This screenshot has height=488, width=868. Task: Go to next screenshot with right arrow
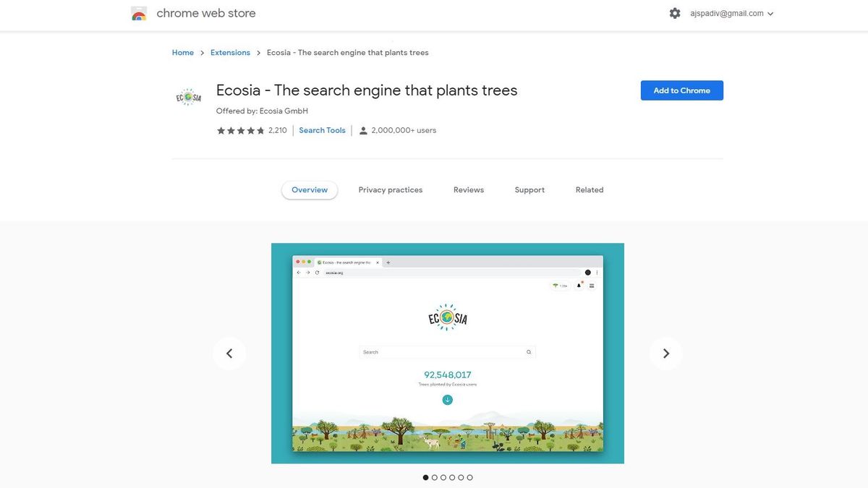coord(665,353)
